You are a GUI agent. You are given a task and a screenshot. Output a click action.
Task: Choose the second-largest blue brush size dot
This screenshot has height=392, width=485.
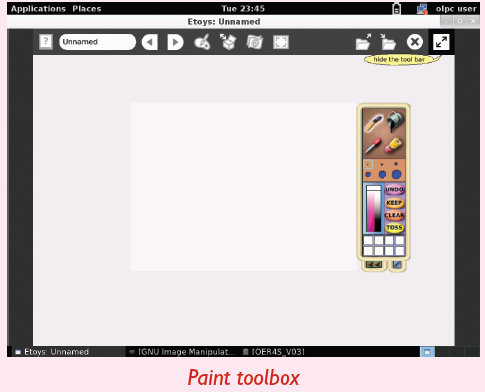(x=382, y=174)
